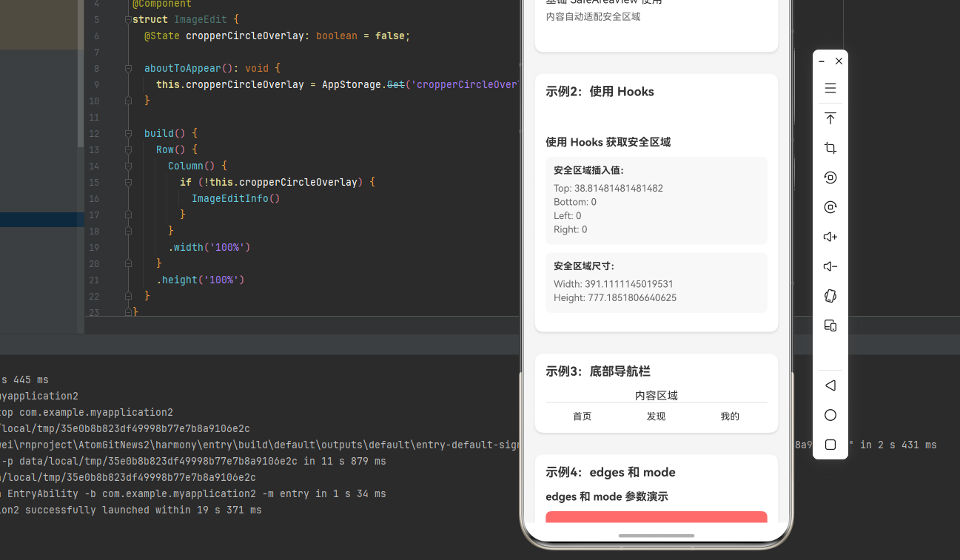Minimize the emulator toolbar panel
Screen dimensions: 960x560
tap(822, 61)
